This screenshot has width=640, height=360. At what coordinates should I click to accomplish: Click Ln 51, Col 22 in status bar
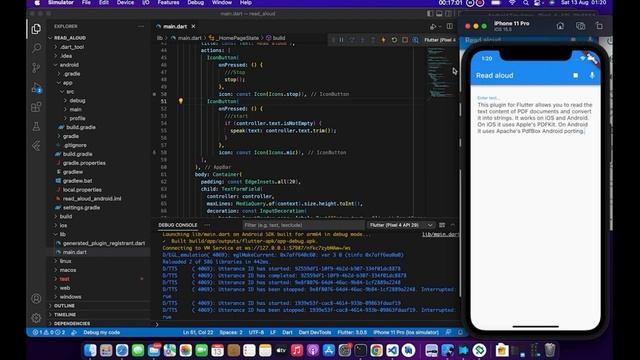[198, 332]
